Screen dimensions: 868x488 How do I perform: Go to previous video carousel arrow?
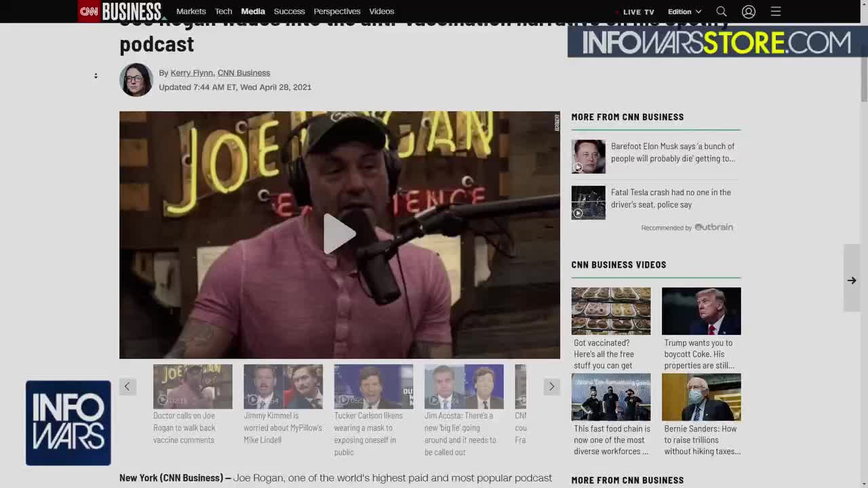127,386
